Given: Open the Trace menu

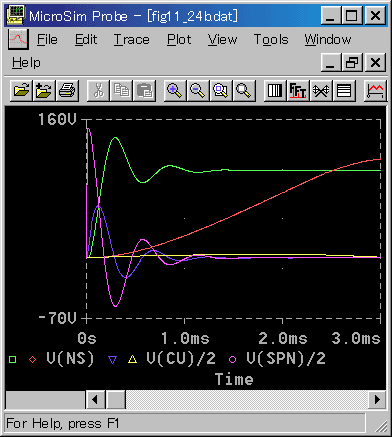Looking at the screenshot, I should coord(132,40).
